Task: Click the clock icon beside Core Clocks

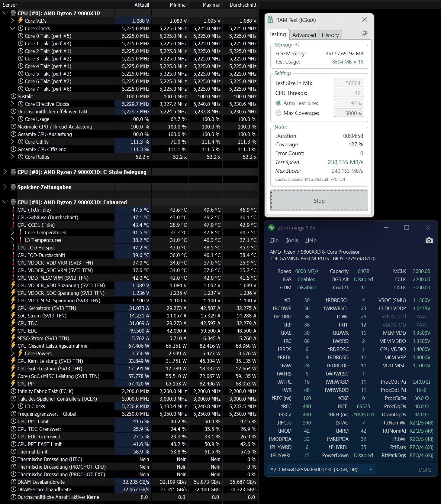Action: tap(21, 28)
